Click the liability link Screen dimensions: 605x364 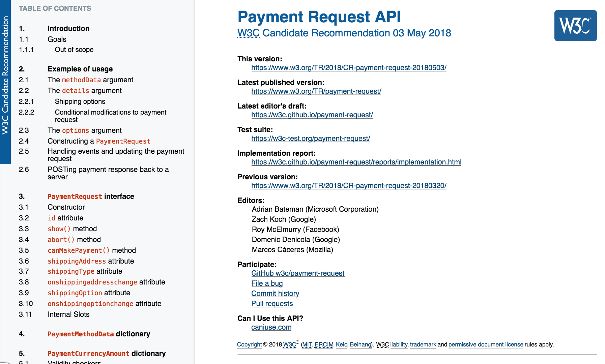click(x=399, y=344)
